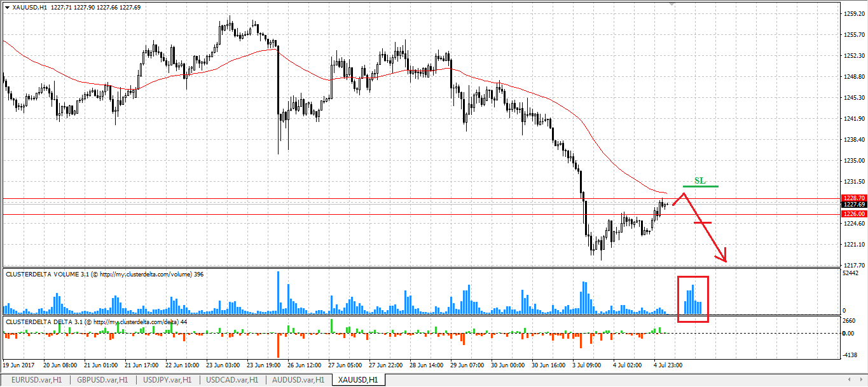Click the 23 Jun 19:00 time label
The height and width of the screenshot is (387, 868).
(x=265, y=366)
